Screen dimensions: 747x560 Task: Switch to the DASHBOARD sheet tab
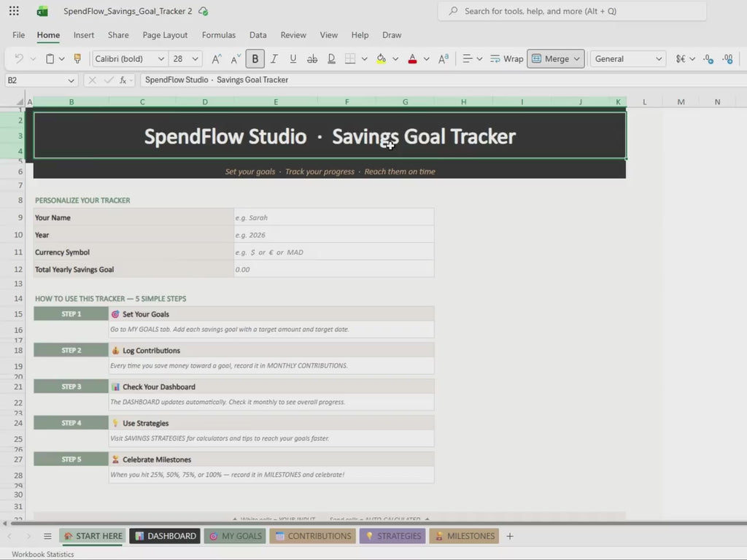click(x=166, y=536)
